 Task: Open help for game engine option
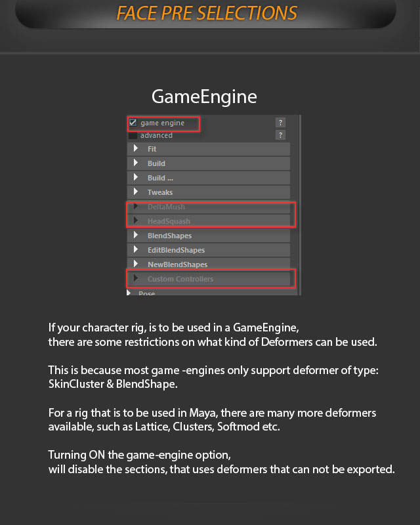point(280,123)
